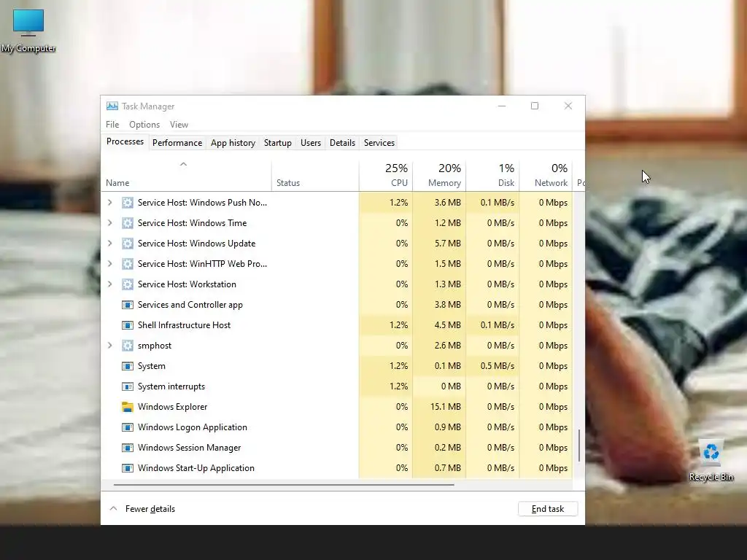The height and width of the screenshot is (560, 747).
Task: Click the Task Manager title bar icon
Action: click(x=112, y=106)
